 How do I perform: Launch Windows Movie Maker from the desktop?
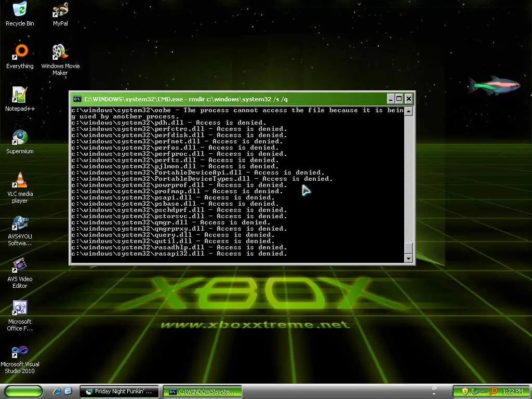point(60,60)
